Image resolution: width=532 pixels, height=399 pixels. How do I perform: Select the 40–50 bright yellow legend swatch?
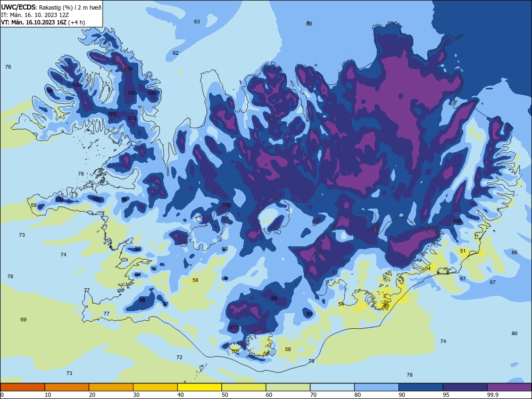click(199, 387)
